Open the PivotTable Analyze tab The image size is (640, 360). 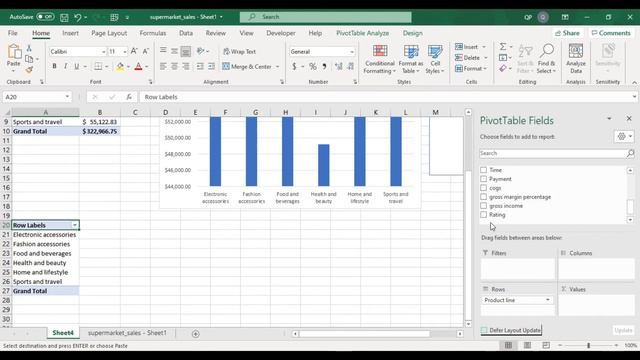click(x=362, y=33)
